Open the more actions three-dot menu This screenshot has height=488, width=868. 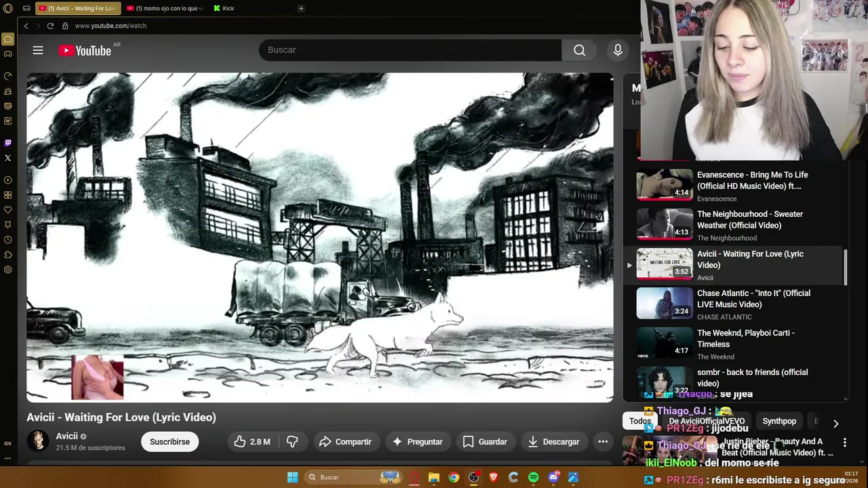pos(603,442)
